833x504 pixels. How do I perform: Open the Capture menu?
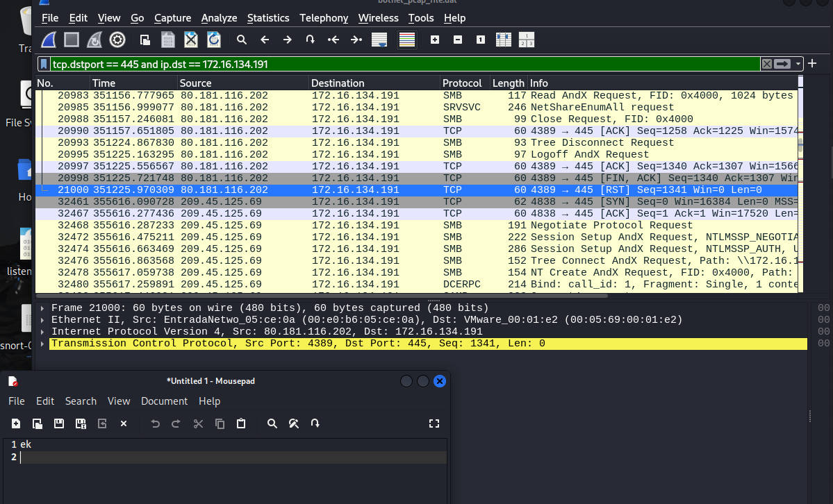coord(173,18)
